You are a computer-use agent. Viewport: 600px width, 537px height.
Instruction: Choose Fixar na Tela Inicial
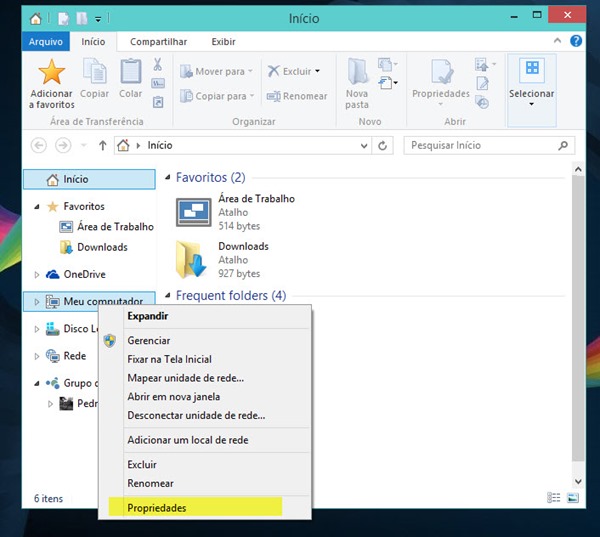[205, 359]
